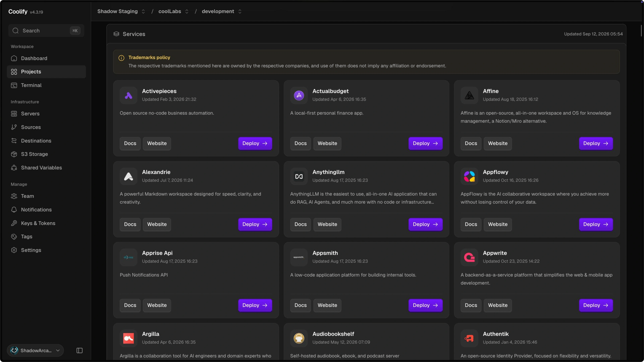Click the Appflowy logo icon
Viewport: 644px width, 362px height.
tap(469, 176)
